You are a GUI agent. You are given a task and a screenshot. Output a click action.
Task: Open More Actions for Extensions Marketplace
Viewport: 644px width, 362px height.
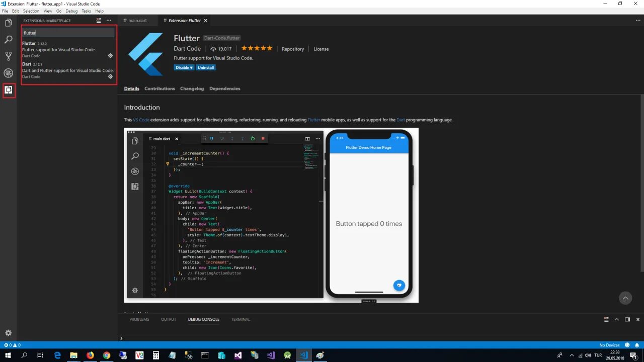click(109, 21)
